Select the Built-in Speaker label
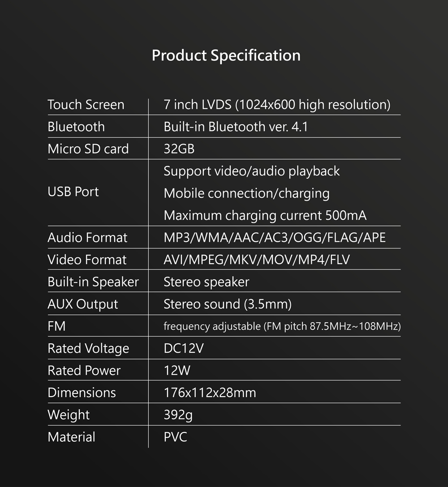The height and width of the screenshot is (487, 448). (x=93, y=282)
